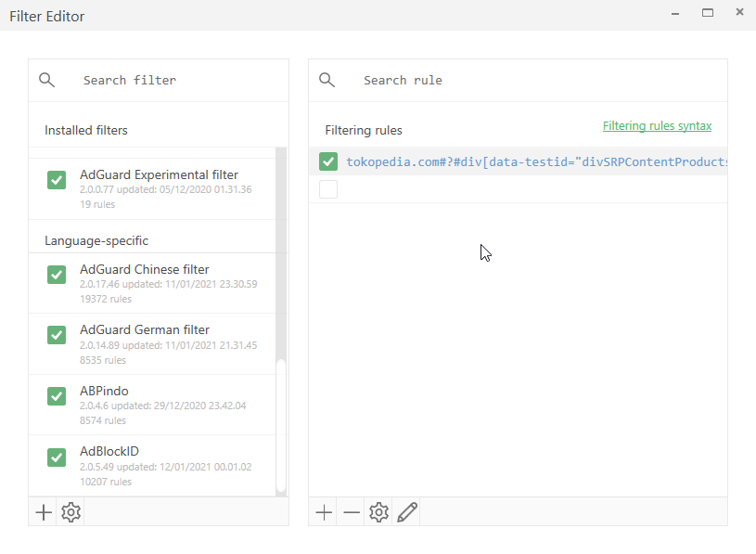This screenshot has height=554, width=756.
Task: Click the filter search magnifier icon
Action: pos(46,80)
